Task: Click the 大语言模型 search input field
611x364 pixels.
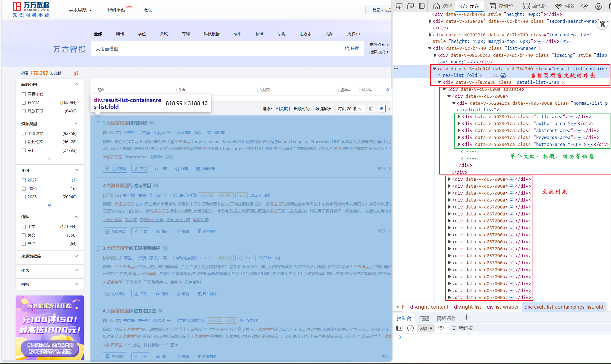Action: point(214,49)
